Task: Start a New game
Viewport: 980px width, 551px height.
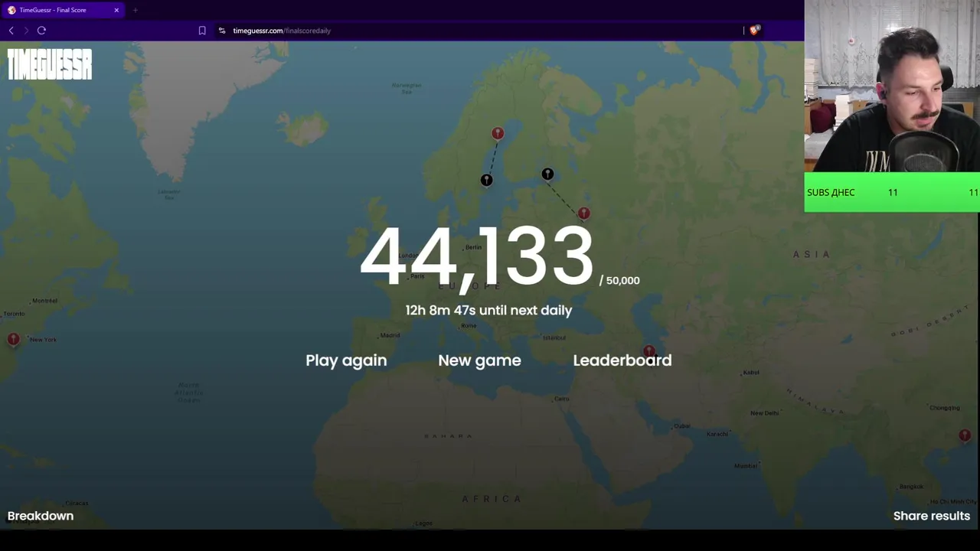Action: (479, 360)
